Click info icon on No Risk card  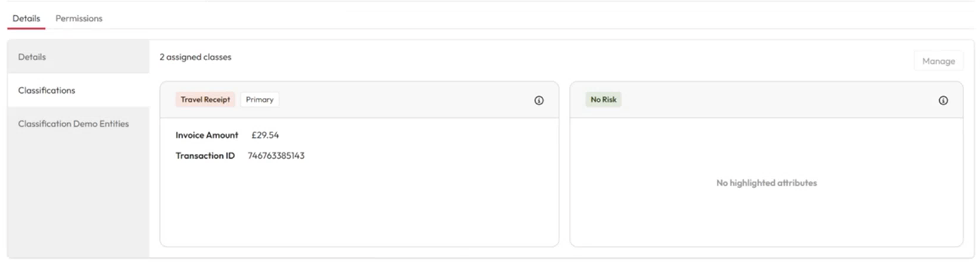point(943,100)
